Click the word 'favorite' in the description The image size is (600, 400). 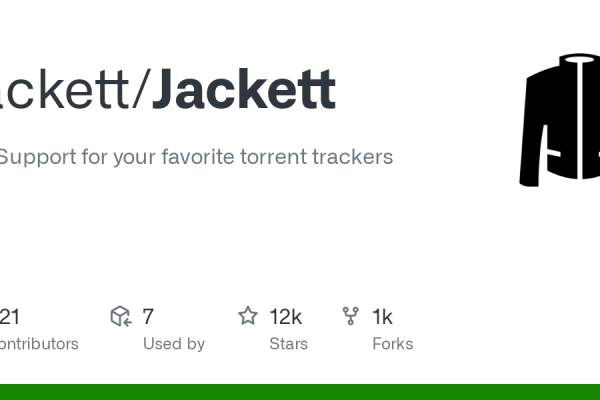[x=198, y=157]
